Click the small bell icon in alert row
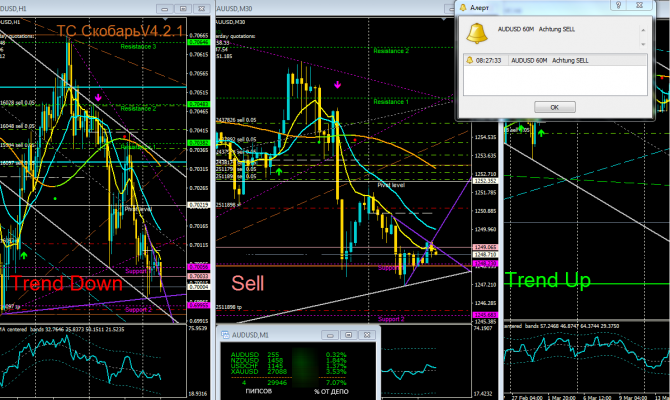 (470, 60)
